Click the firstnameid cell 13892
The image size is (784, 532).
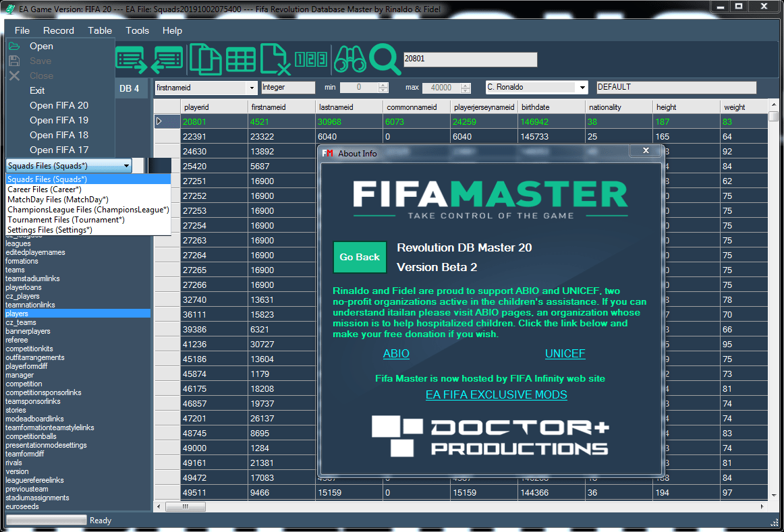click(283, 151)
